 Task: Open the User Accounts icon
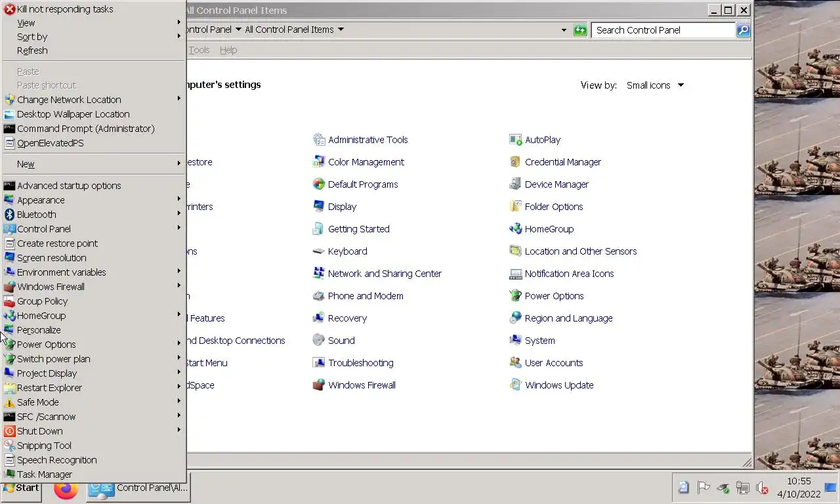(x=516, y=363)
